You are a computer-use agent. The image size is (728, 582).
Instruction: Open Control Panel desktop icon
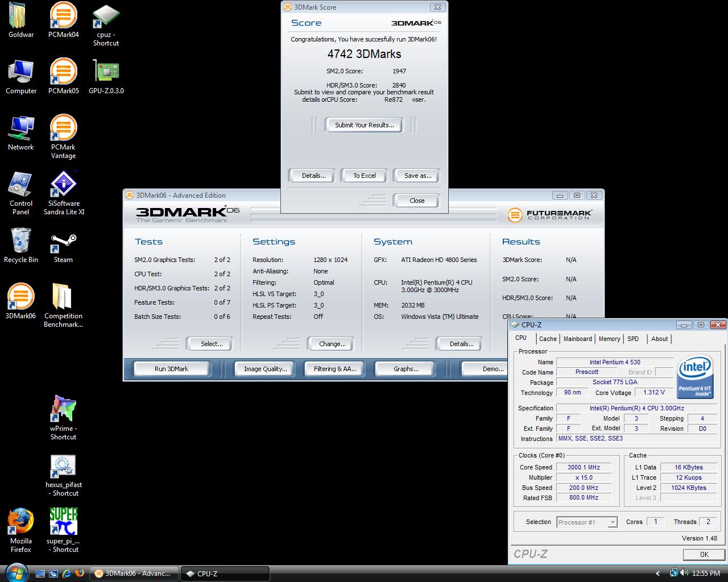(20, 193)
